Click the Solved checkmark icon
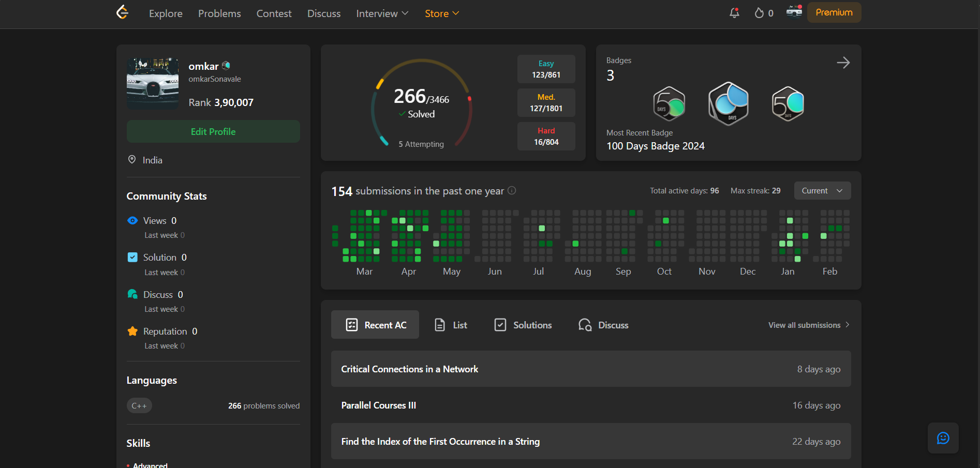Image resolution: width=980 pixels, height=468 pixels. (x=402, y=114)
